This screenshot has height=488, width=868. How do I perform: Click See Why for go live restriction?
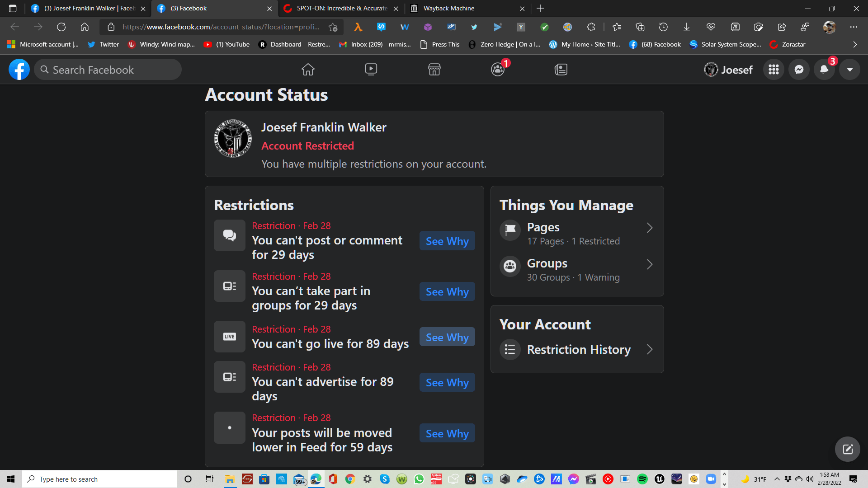[447, 337]
